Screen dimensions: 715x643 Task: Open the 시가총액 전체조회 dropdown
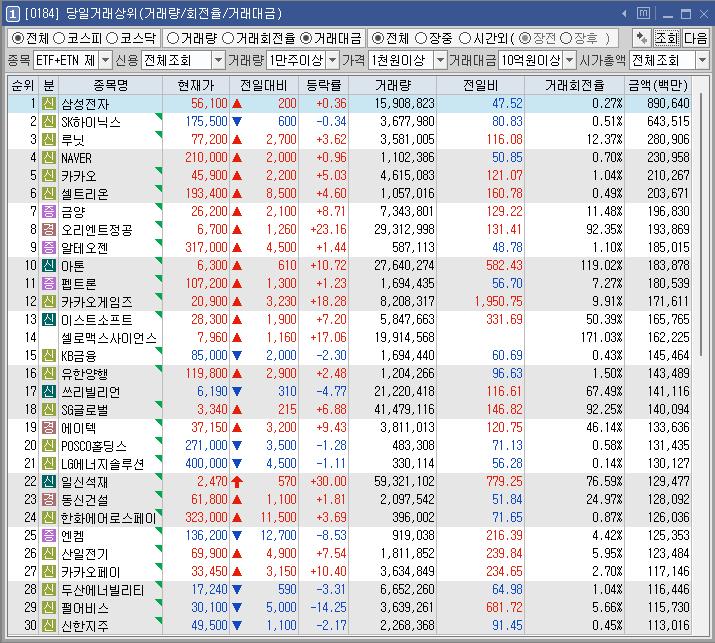[x=702, y=60]
